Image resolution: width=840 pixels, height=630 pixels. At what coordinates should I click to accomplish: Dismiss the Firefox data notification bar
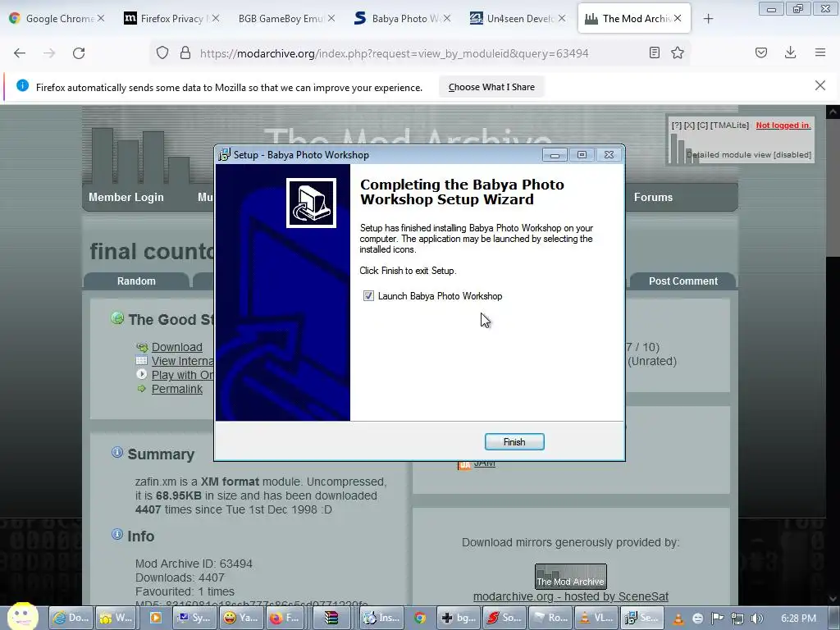tap(820, 85)
